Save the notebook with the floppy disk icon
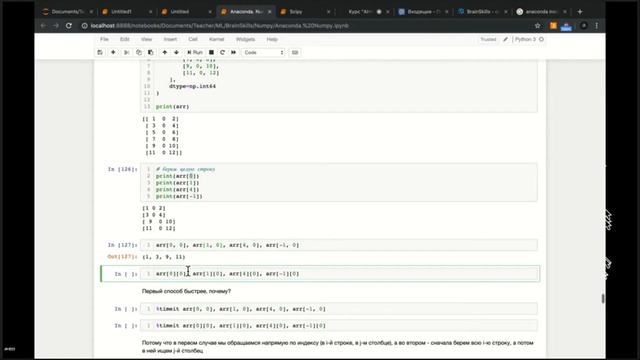The width and height of the screenshot is (640, 360). [100, 52]
